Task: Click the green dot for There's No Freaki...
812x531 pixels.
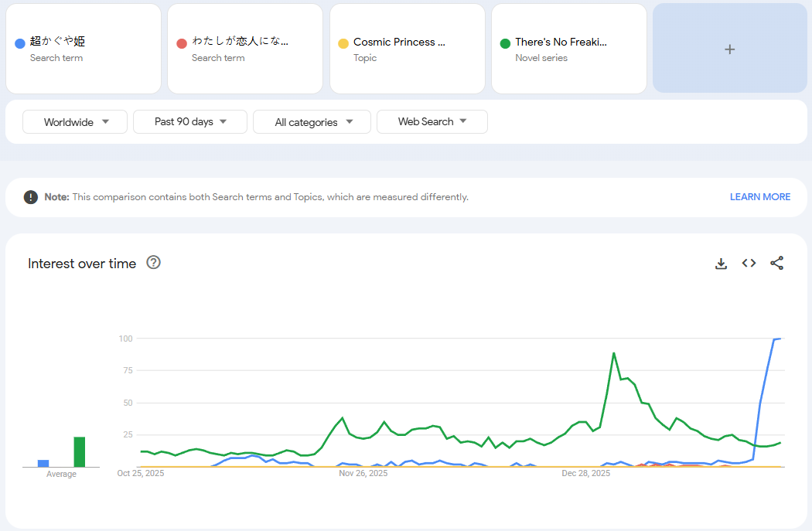Action: (505, 43)
